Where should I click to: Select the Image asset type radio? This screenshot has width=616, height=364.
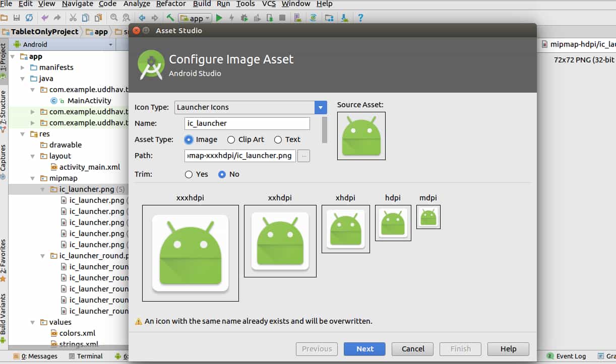pos(189,139)
